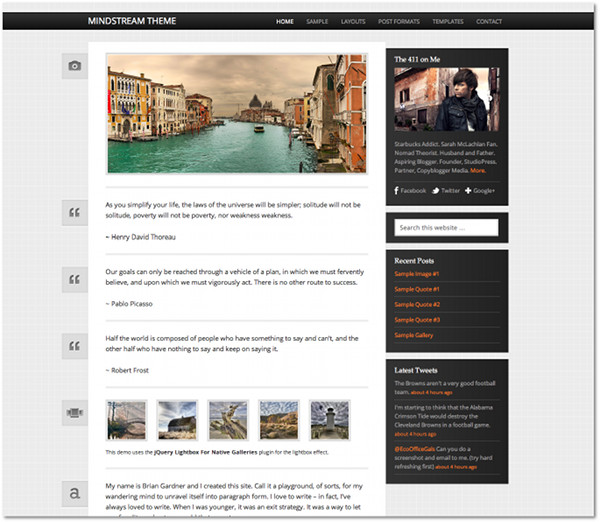600x522 pixels.
Task: Click the Search this website field
Action: click(447, 228)
